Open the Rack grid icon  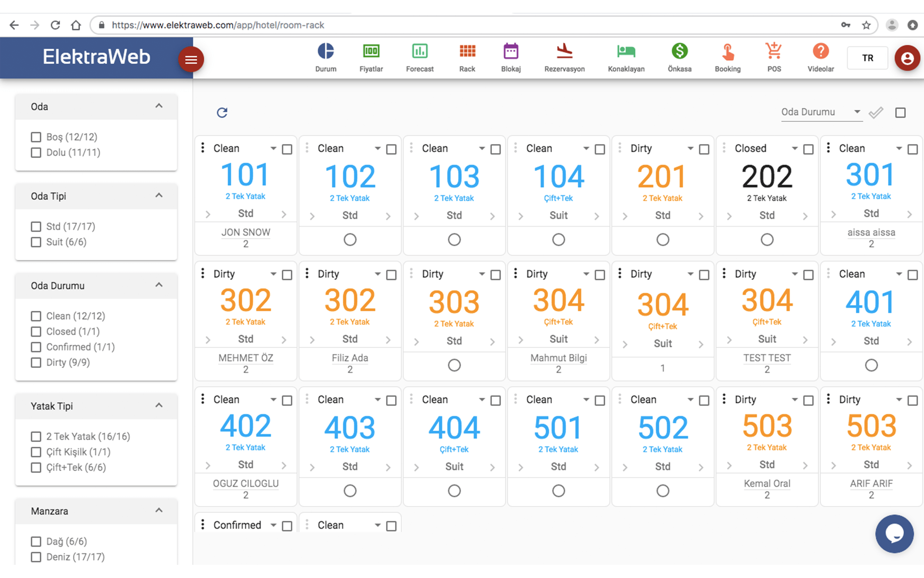tap(467, 51)
